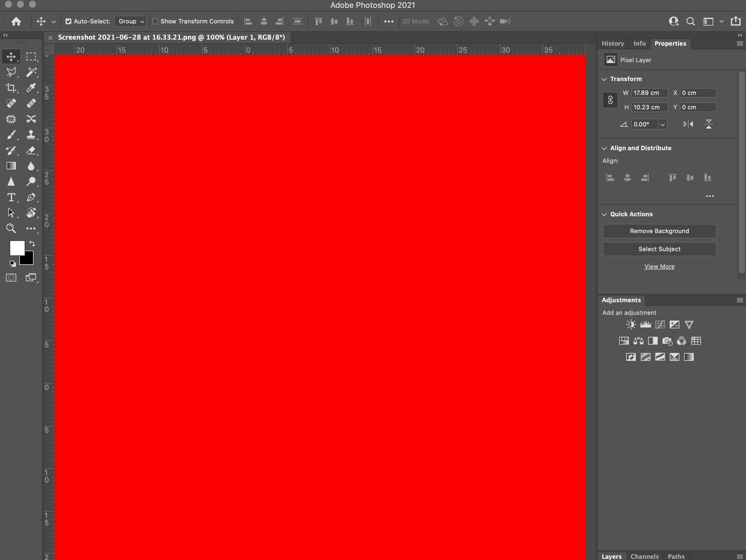Select the Crop tool
This screenshot has height=560, width=746.
click(x=11, y=88)
